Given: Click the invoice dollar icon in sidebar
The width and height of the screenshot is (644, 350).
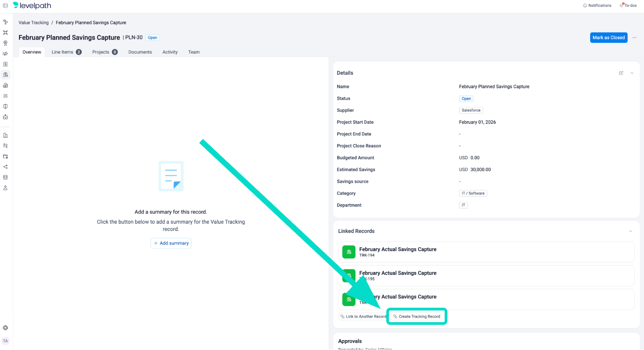Looking at the screenshot, I should click(x=5, y=64).
